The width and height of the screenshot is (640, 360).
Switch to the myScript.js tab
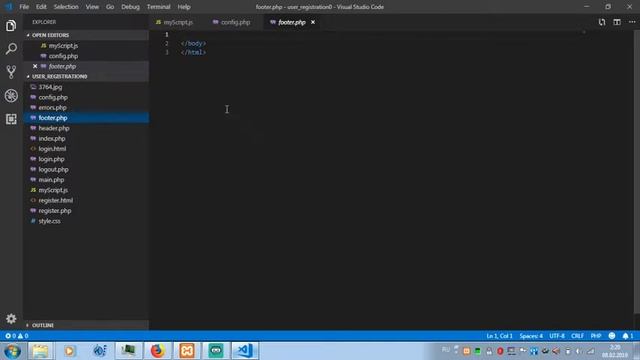175,22
